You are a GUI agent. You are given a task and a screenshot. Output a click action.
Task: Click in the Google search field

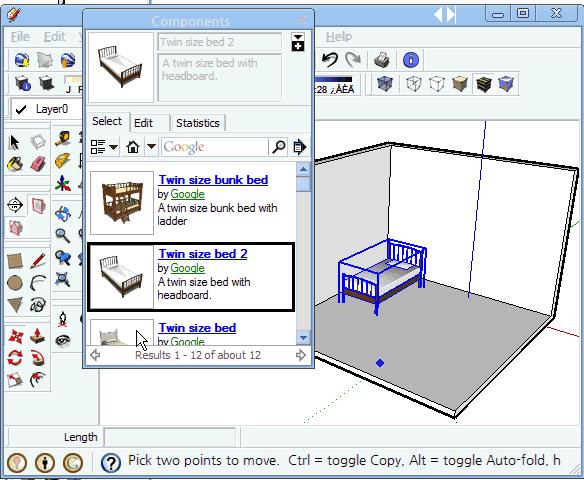(x=215, y=147)
